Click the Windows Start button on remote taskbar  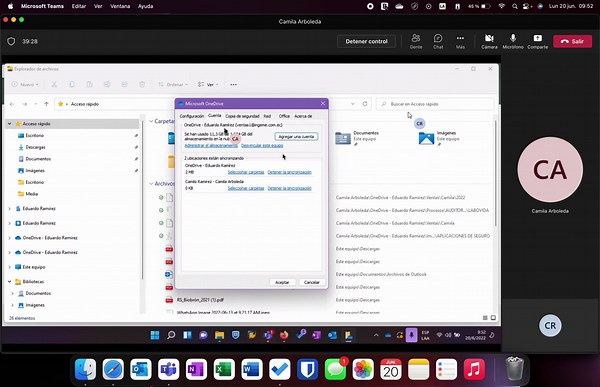155,335
